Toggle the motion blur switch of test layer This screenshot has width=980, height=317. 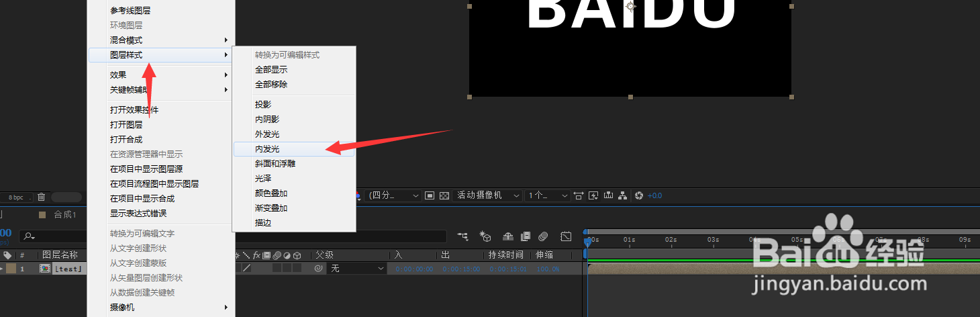277,268
